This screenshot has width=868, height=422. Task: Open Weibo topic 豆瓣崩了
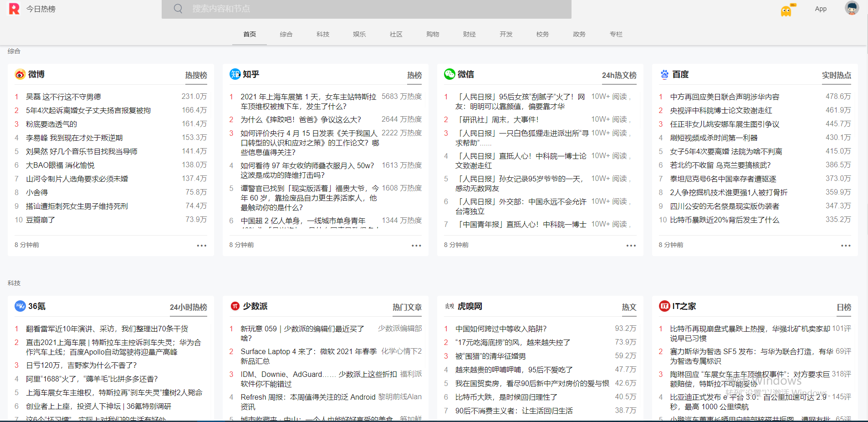41,220
